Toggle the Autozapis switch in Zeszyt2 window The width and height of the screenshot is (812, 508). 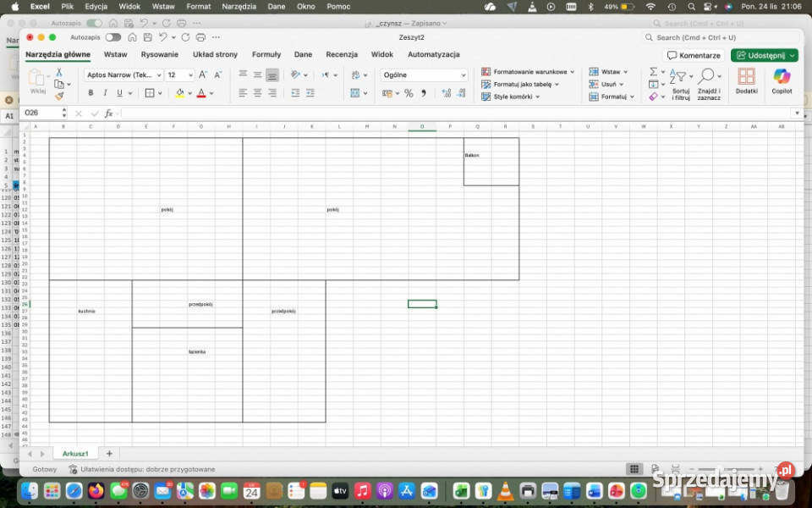pyautogui.click(x=112, y=37)
